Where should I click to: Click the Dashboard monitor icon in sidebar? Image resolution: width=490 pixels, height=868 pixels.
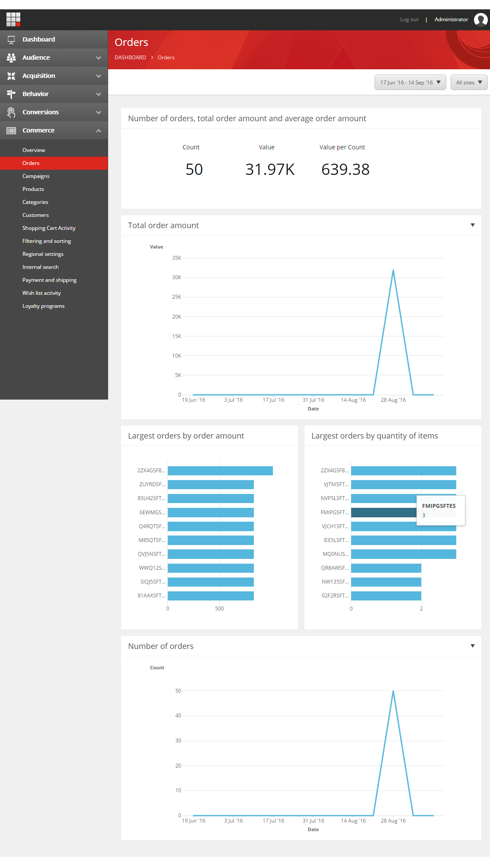[x=11, y=39]
